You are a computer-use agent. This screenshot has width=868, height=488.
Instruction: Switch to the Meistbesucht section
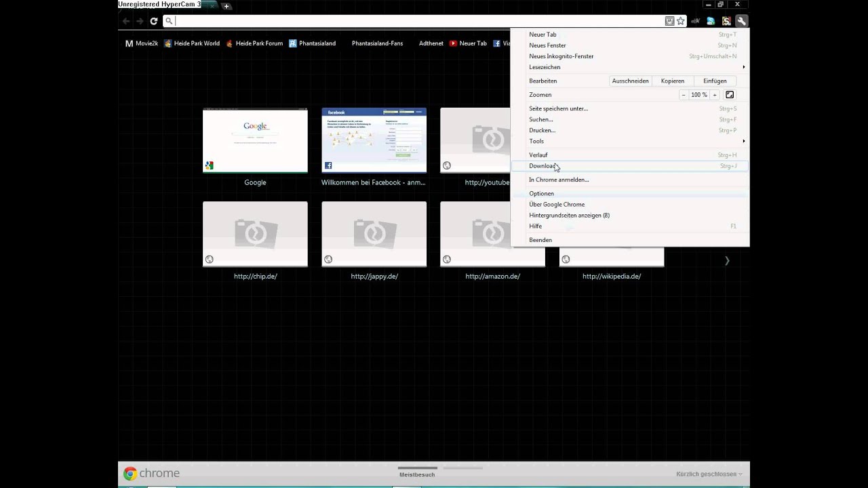pyautogui.click(x=417, y=472)
